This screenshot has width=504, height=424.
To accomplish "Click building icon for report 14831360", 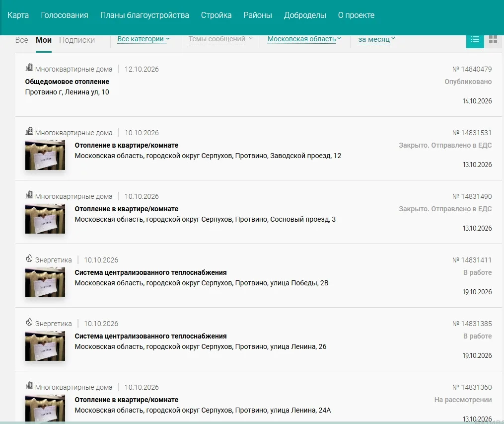I will (29, 386).
